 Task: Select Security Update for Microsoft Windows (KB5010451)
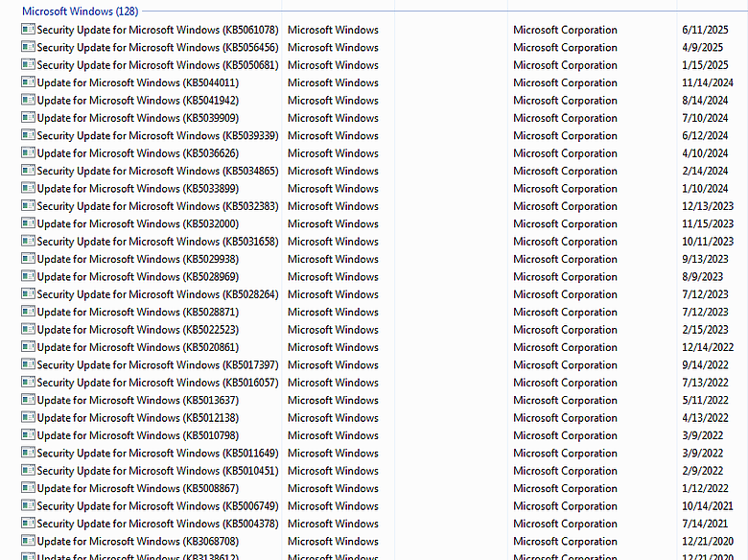tap(158, 471)
